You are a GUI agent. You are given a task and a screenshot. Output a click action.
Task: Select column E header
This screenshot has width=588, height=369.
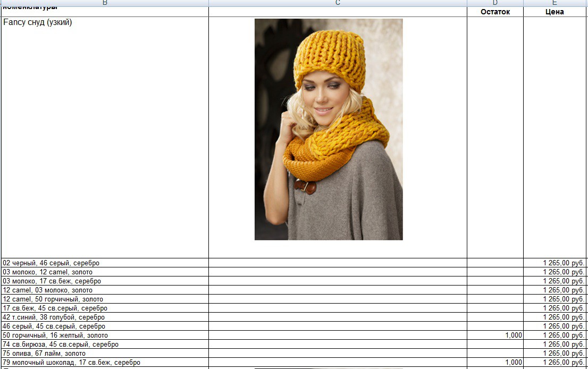click(555, 3)
